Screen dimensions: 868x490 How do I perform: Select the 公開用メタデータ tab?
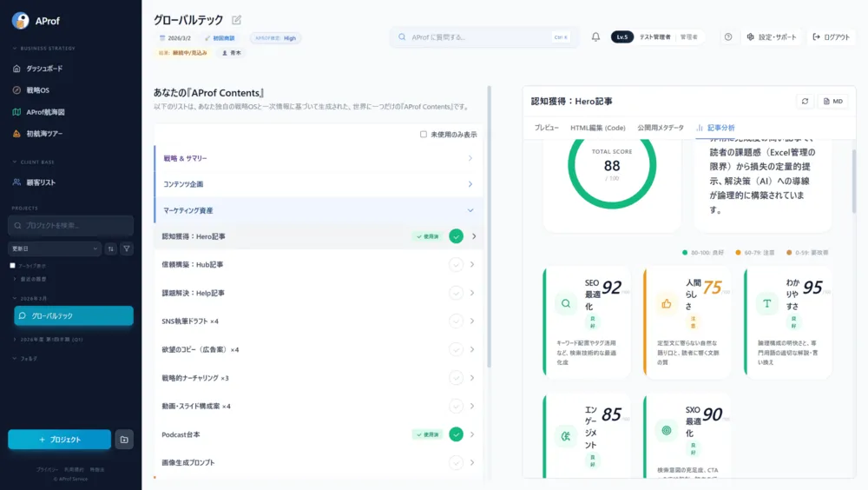660,128
